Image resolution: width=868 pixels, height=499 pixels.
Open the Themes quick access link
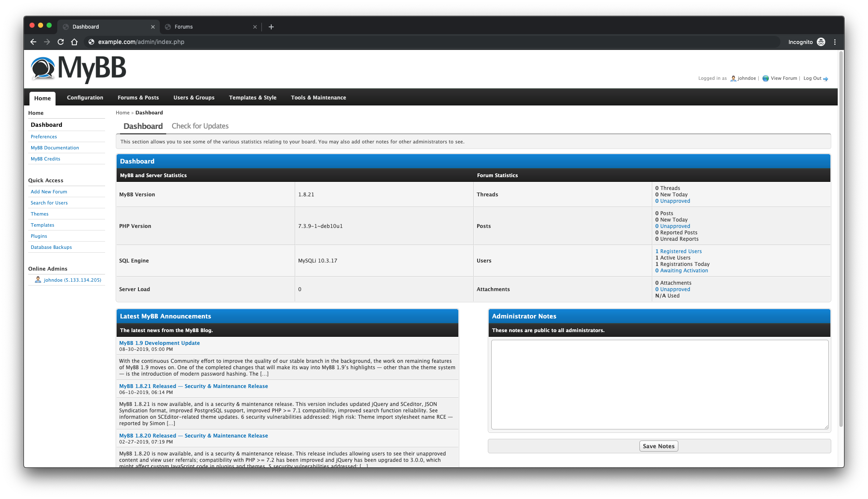[x=39, y=213]
